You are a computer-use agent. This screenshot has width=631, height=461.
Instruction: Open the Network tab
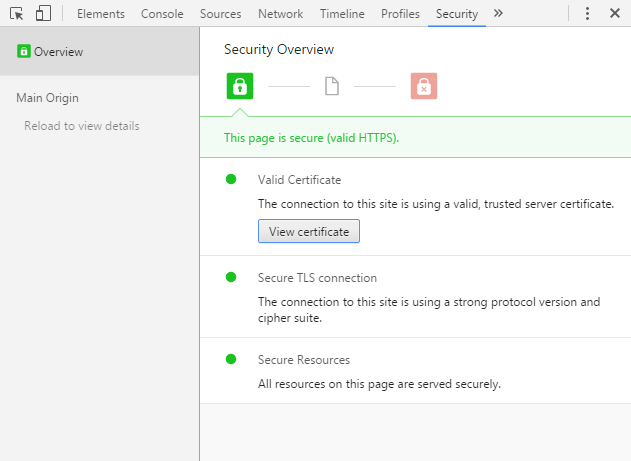coord(280,14)
